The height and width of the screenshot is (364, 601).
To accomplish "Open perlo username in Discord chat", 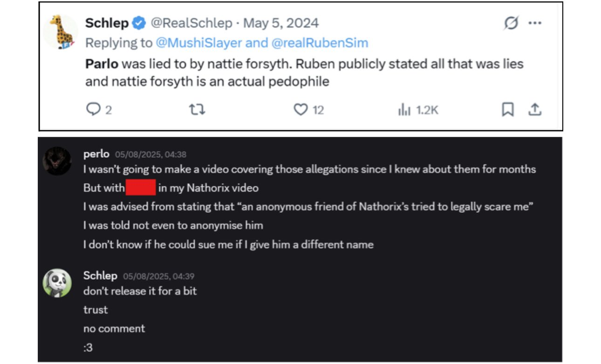I will coord(96,154).
